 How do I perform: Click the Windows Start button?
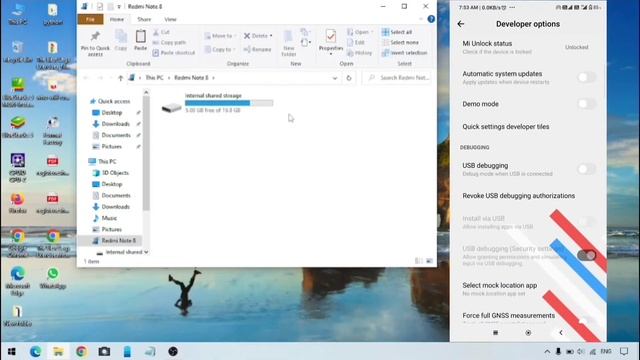[x=11, y=351]
